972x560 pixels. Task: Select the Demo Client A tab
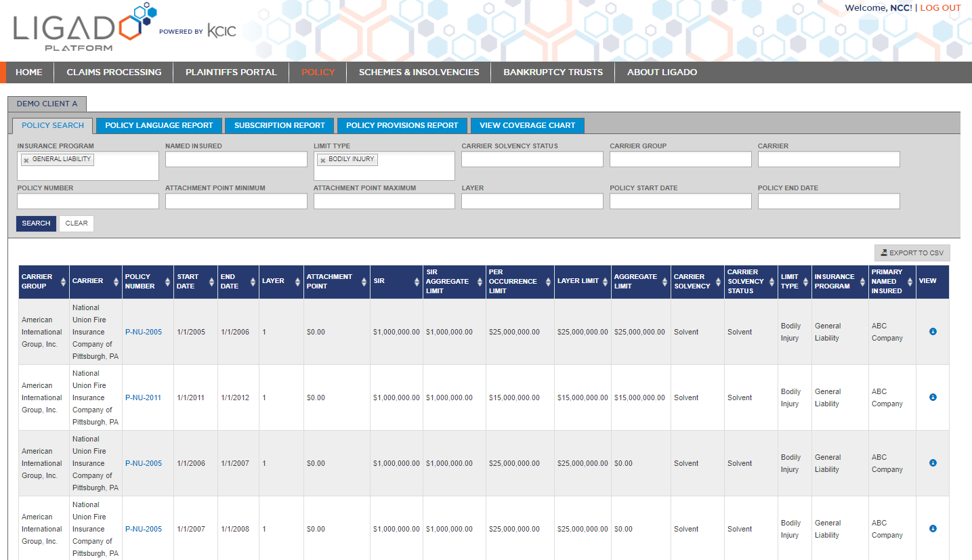pyautogui.click(x=47, y=104)
